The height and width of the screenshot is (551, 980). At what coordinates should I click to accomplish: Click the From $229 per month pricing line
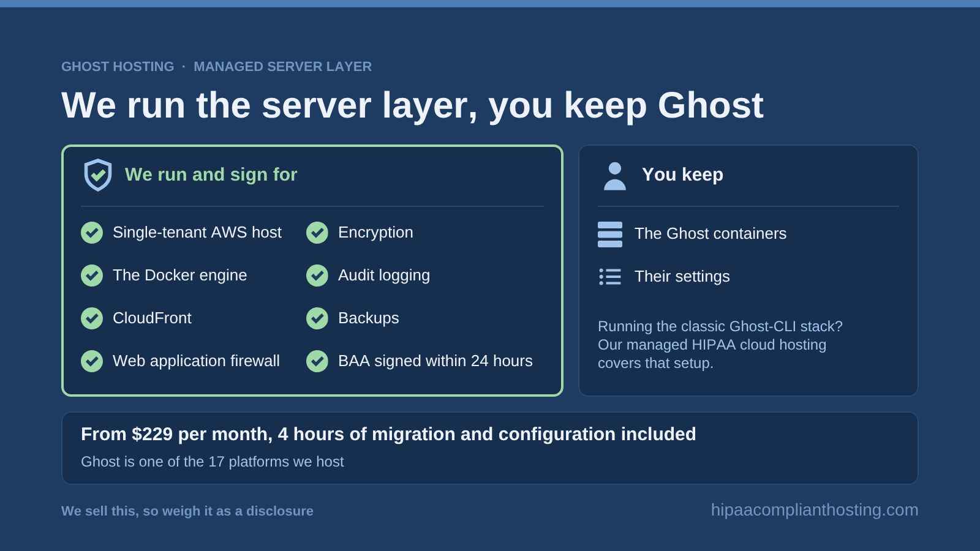388,434
